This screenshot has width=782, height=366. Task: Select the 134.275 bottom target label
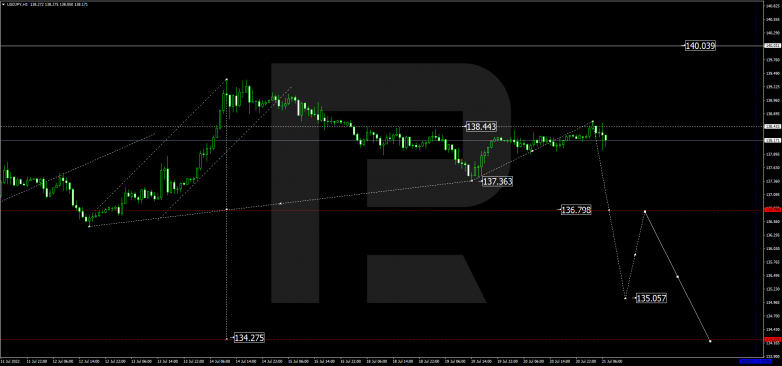[x=249, y=339]
